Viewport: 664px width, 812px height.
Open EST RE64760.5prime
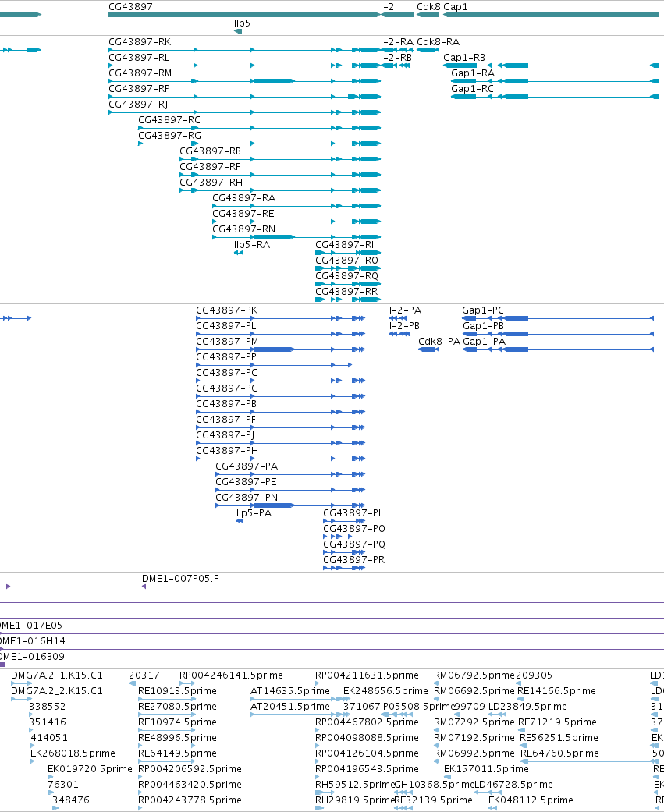click(559, 753)
